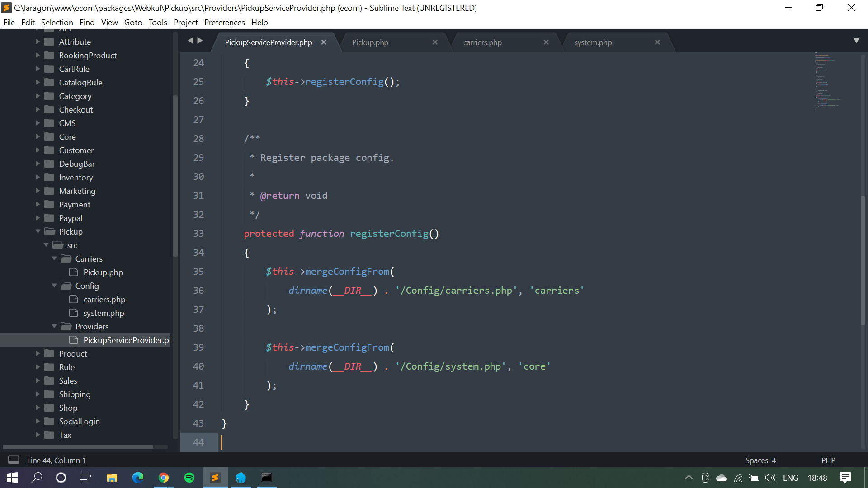The width and height of the screenshot is (868, 488).
Task: Collapse the Providers folder arrow
Action: click(x=54, y=326)
